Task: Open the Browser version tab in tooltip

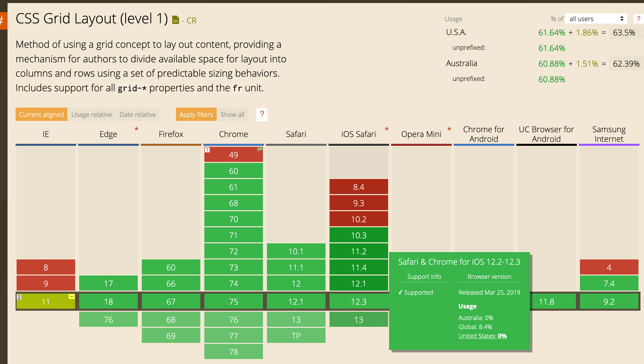Action: click(489, 277)
